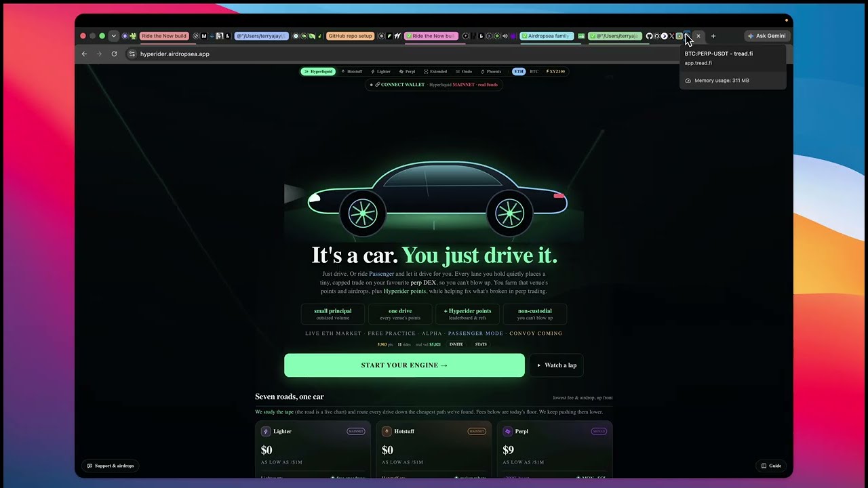Click the INVITE pill button

[456, 344]
